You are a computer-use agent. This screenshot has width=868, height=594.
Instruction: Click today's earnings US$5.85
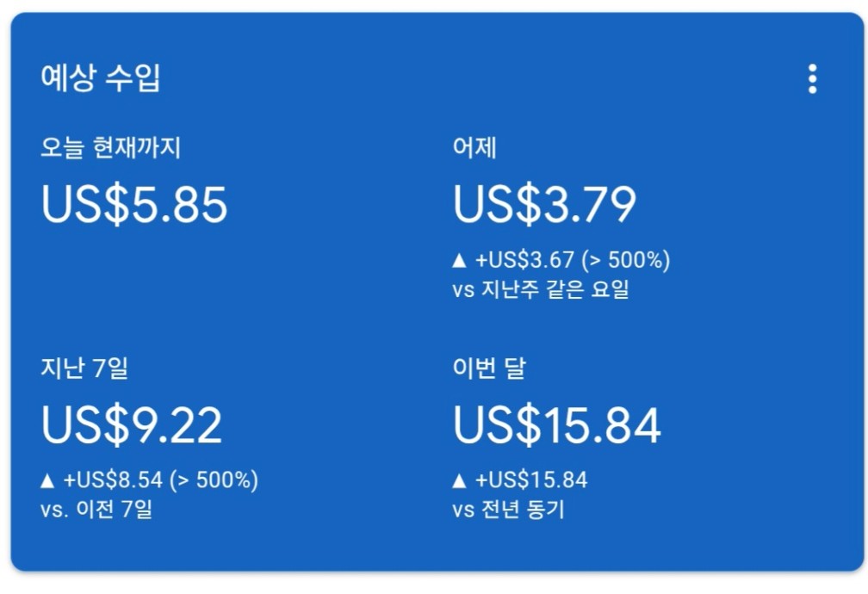point(134,204)
